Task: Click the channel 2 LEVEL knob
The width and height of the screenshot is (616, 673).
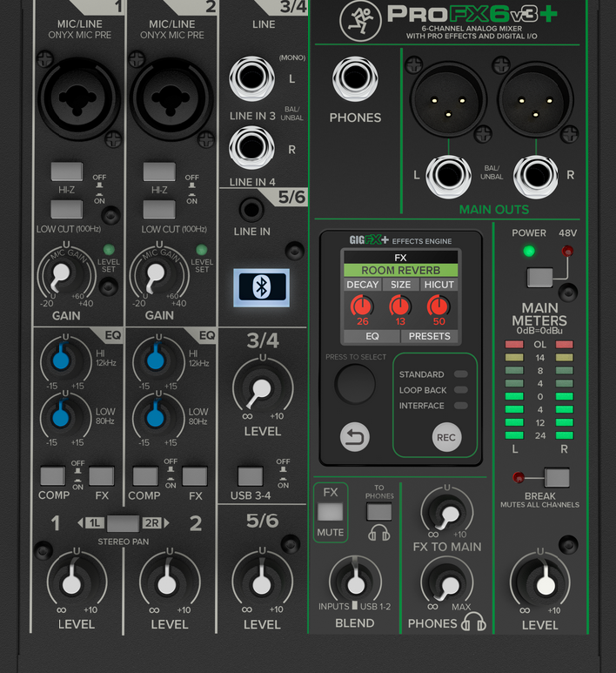Action: [168, 583]
